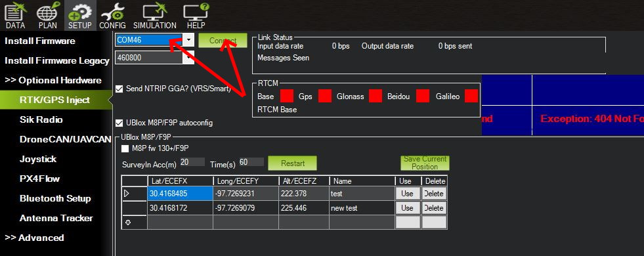This screenshot has width=644, height=256.
Task: Open the SETUP screen
Action: click(79, 16)
